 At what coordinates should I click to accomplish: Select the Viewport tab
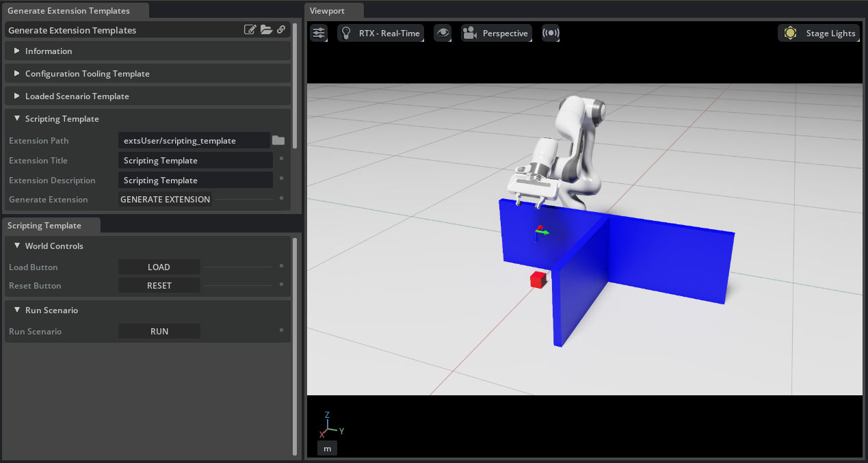[x=328, y=11]
